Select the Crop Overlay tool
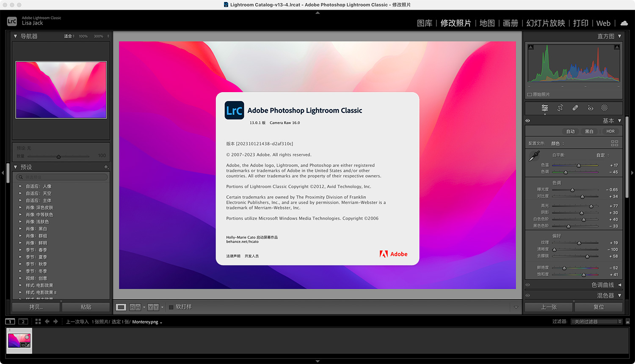635x364 pixels. pos(560,108)
